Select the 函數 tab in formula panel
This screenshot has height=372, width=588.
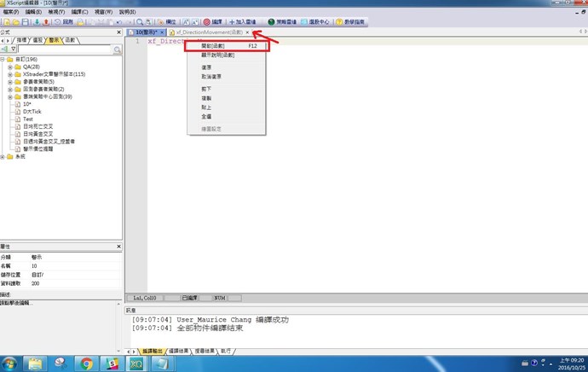click(70, 40)
